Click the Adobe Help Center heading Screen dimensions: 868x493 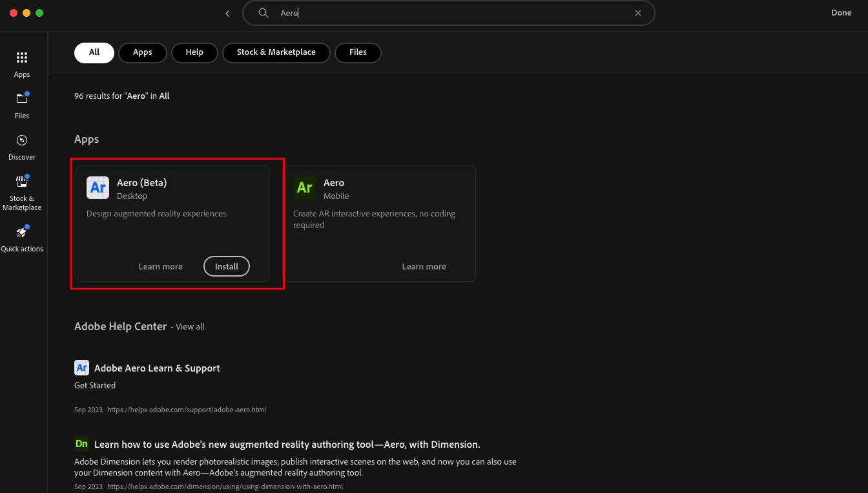pyautogui.click(x=121, y=327)
